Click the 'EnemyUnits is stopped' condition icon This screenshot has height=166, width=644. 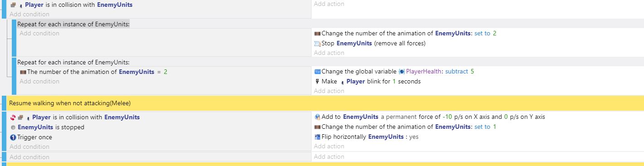[x=13, y=127]
